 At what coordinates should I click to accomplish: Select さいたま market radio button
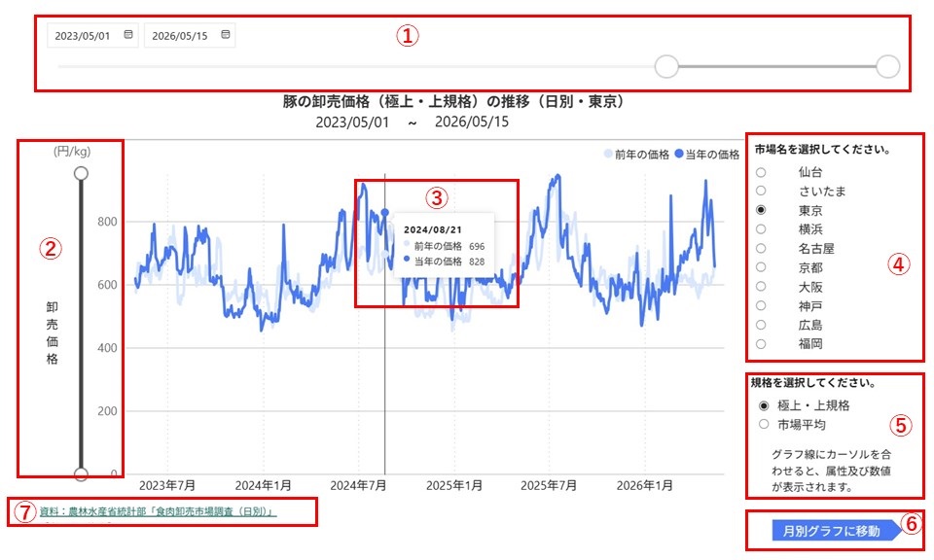(761, 191)
